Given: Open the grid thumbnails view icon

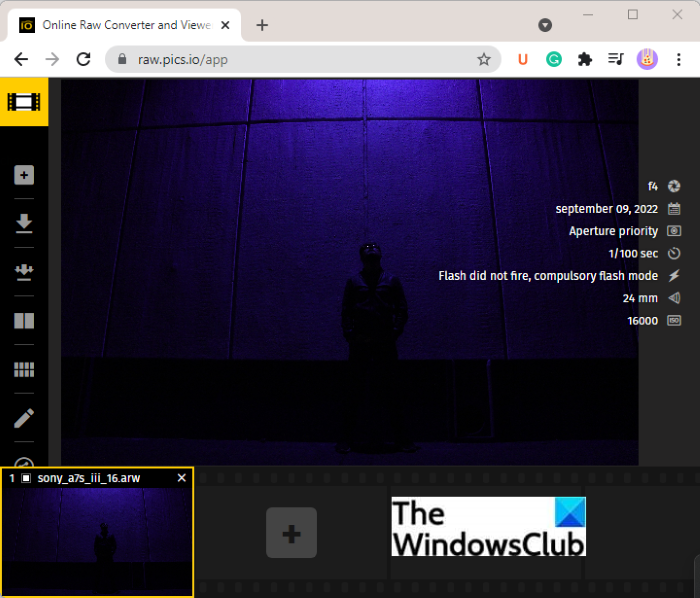Looking at the screenshot, I should coord(24,369).
